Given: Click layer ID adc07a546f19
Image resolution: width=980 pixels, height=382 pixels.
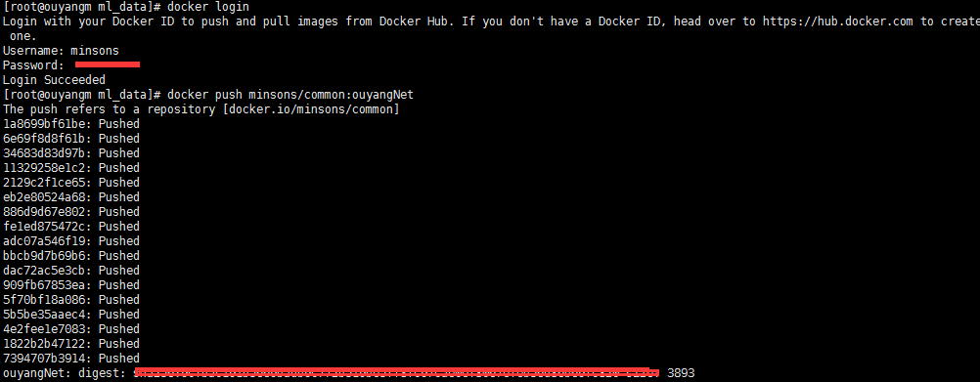Looking at the screenshot, I should point(48,241).
